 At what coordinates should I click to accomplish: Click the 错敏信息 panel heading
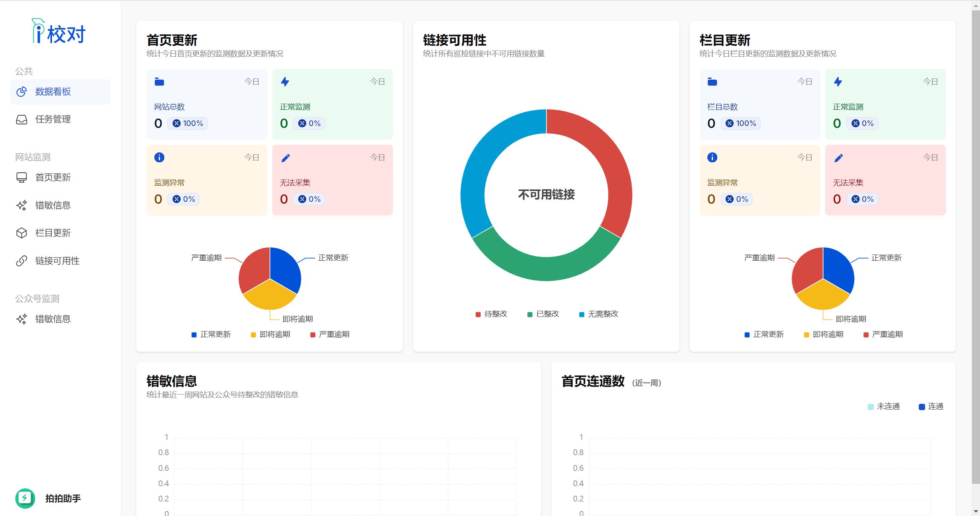click(172, 381)
